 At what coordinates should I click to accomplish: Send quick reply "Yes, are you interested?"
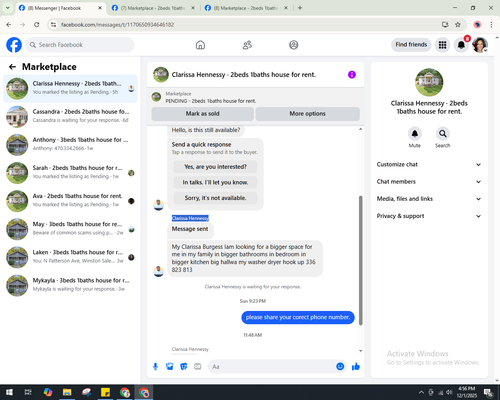click(x=215, y=167)
